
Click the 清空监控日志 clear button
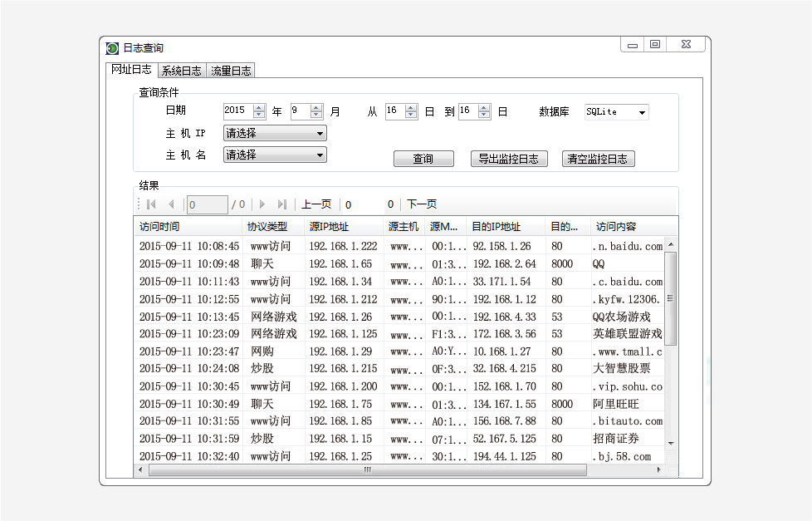pyautogui.click(x=598, y=158)
